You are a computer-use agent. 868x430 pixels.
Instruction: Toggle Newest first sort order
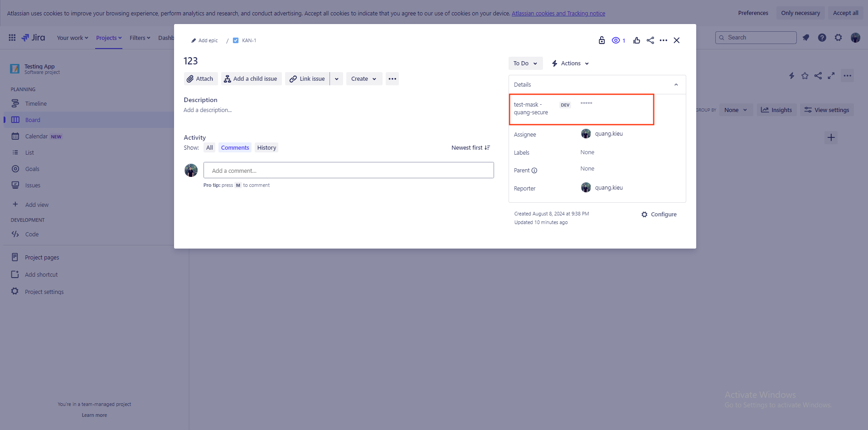[x=470, y=148]
